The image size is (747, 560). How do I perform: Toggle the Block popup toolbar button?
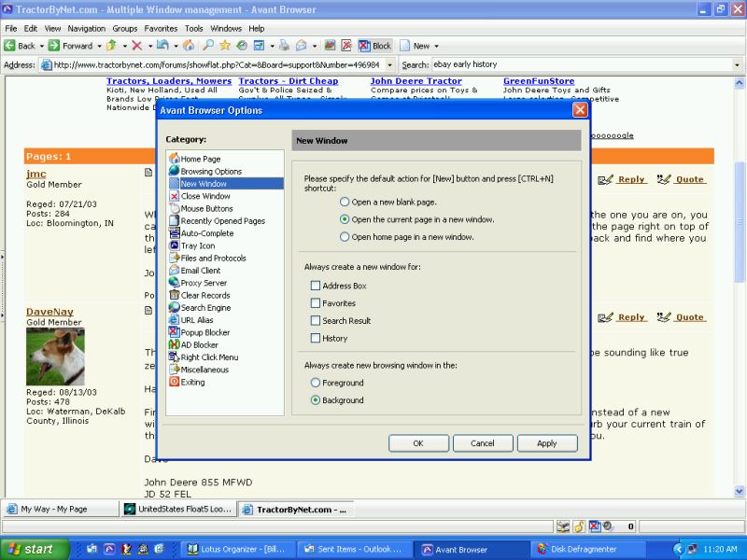tap(375, 46)
